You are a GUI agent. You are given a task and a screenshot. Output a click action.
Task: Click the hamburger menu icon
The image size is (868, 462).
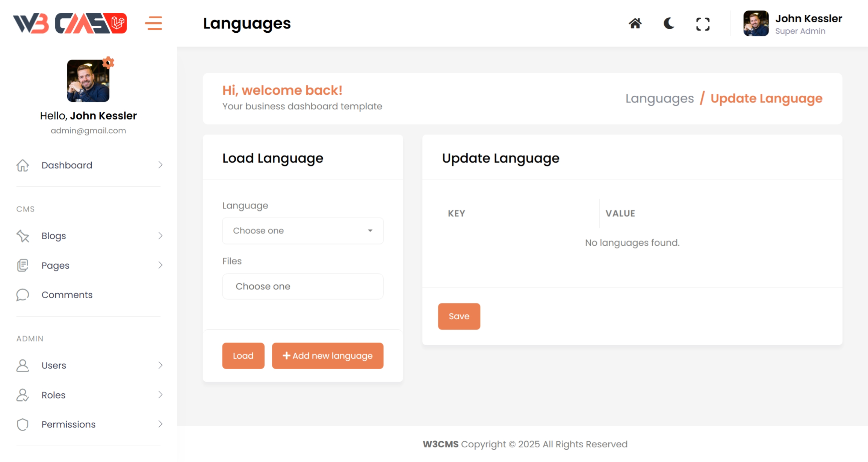click(153, 23)
